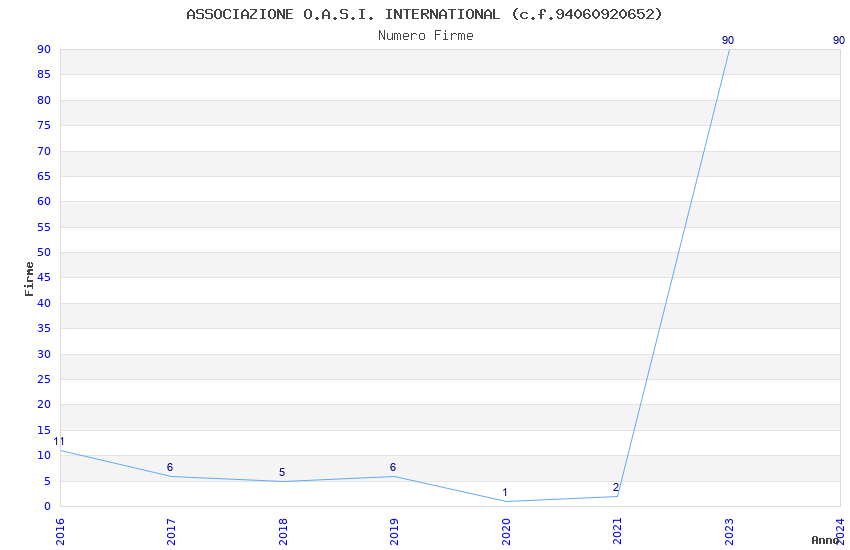
Task: Select the 2016 year label
Action: pos(60,532)
